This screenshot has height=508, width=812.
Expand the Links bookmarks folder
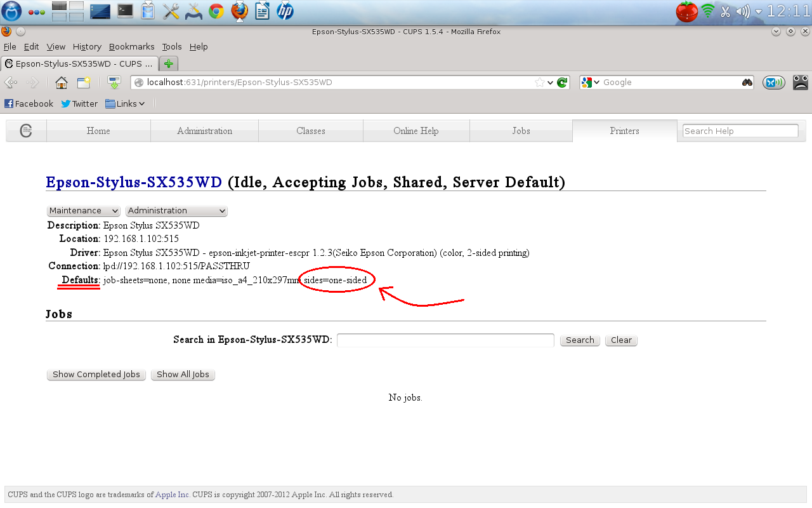(125, 104)
